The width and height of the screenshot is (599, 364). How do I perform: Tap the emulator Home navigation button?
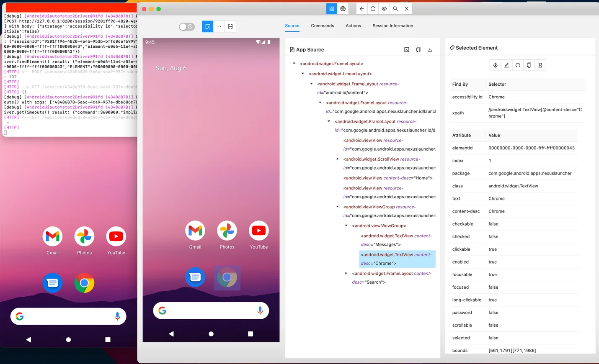tap(68, 340)
